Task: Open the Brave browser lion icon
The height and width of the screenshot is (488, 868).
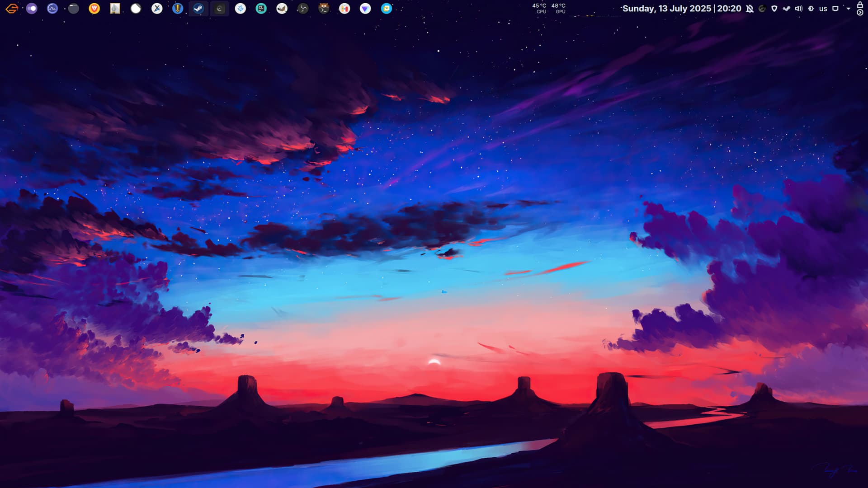Action: point(94,9)
